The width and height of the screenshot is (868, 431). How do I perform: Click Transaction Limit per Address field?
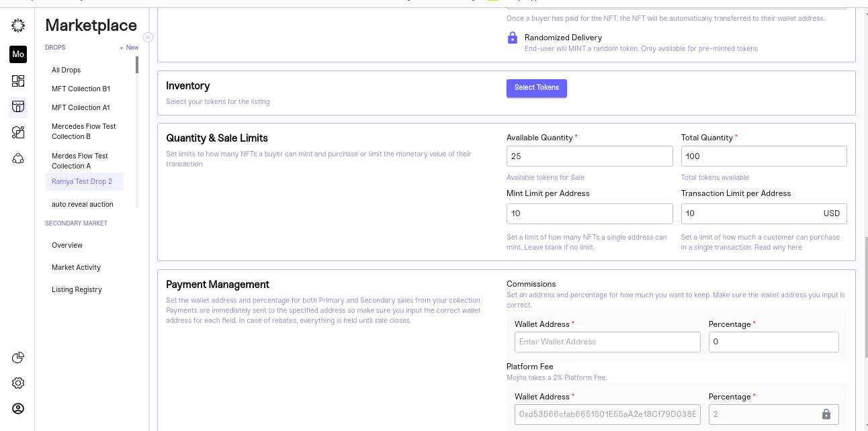[764, 213]
